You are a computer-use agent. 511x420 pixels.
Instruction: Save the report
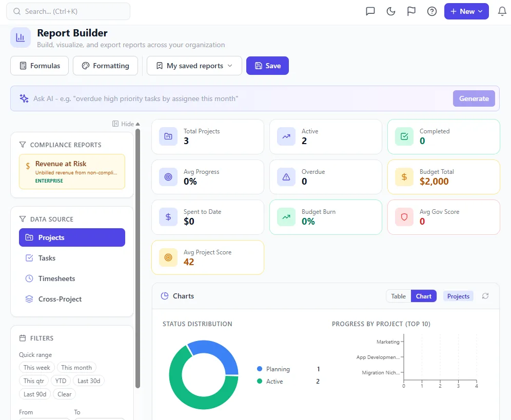pos(267,66)
